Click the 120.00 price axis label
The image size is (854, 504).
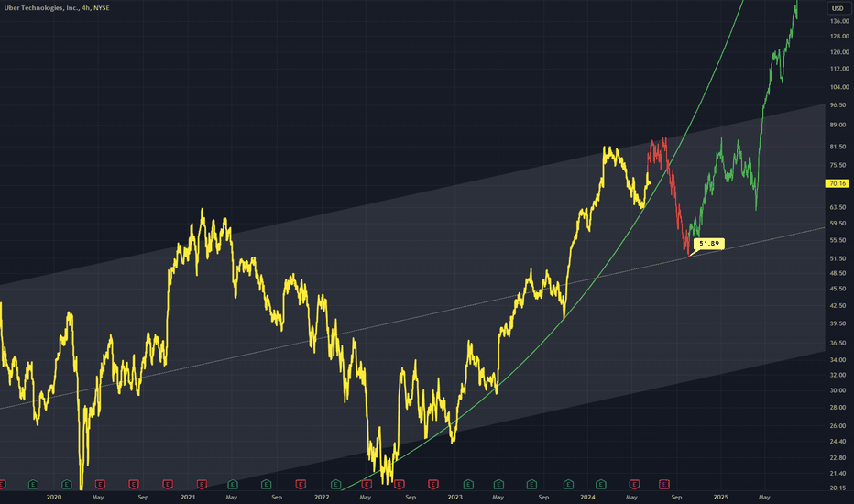[839, 52]
